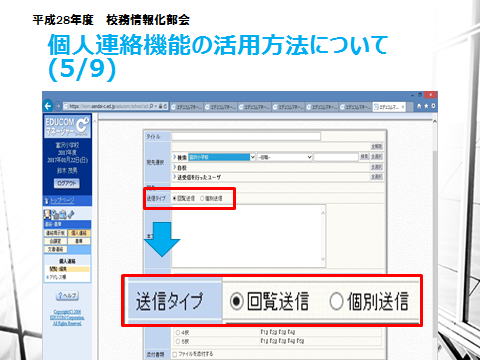Click into the タイトル input field
480x360 pixels.
[246, 136]
